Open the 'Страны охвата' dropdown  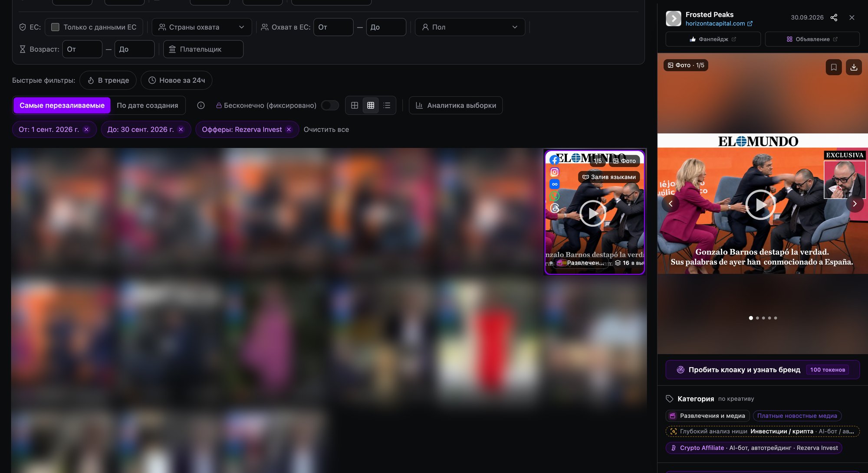coord(202,27)
